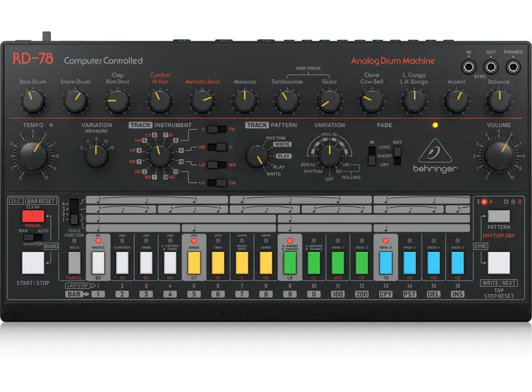This screenshot has width=532, height=392.
Task: Toggle the Fade IN switch
Action: point(372,156)
